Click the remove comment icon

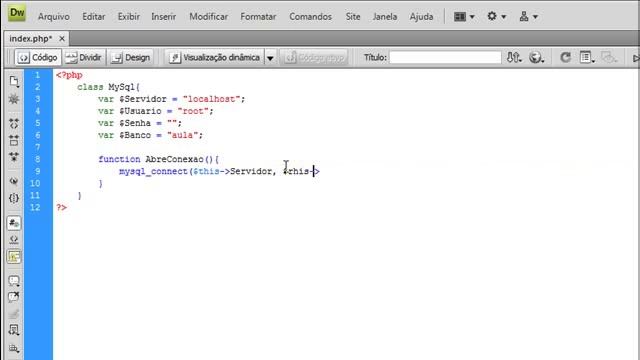tap(14, 297)
